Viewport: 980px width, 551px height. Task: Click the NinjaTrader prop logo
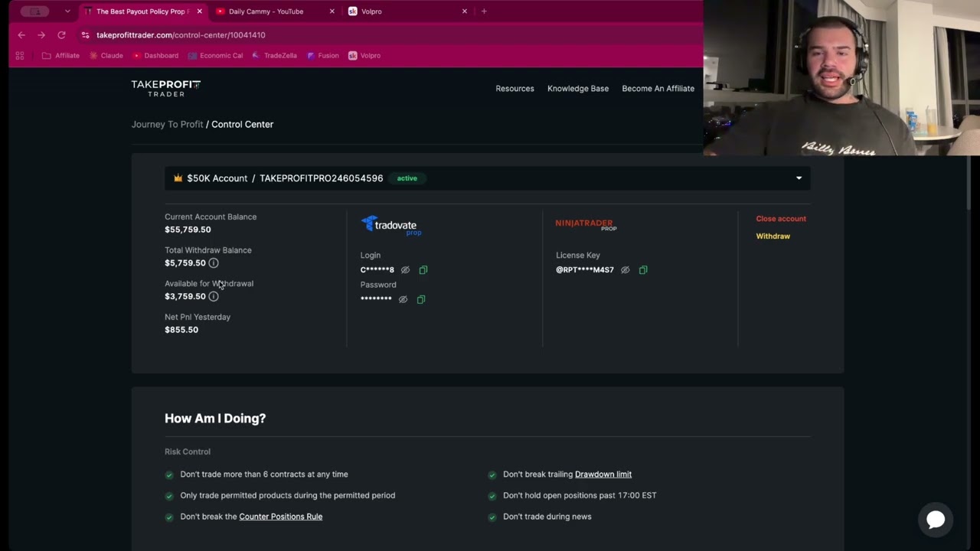[586, 224]
